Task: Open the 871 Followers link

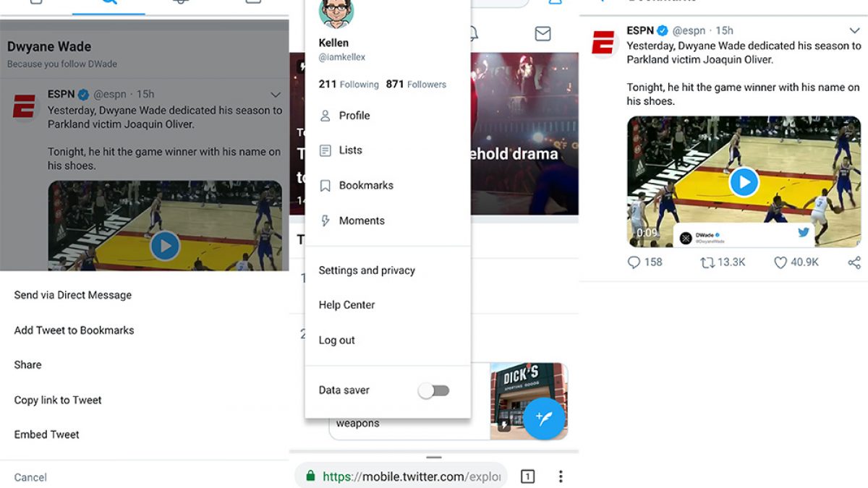Action: point(416,85)
